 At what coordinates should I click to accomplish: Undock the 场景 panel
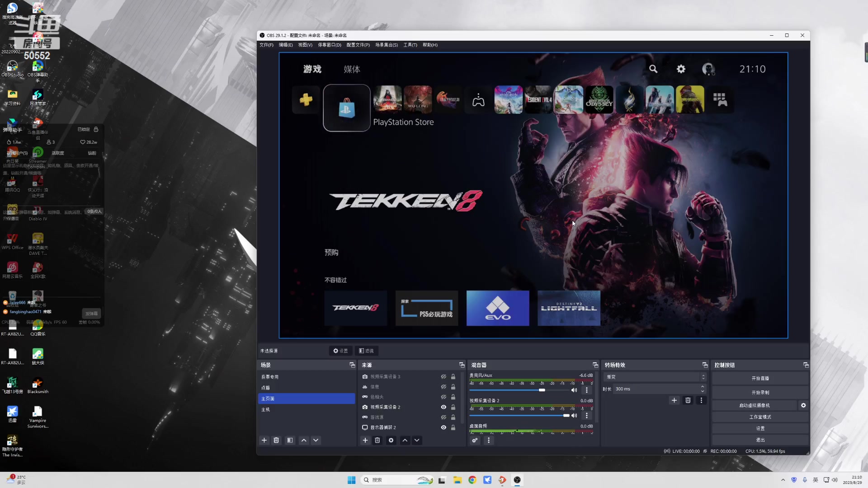pyautogui.click(x=352, y=365)
